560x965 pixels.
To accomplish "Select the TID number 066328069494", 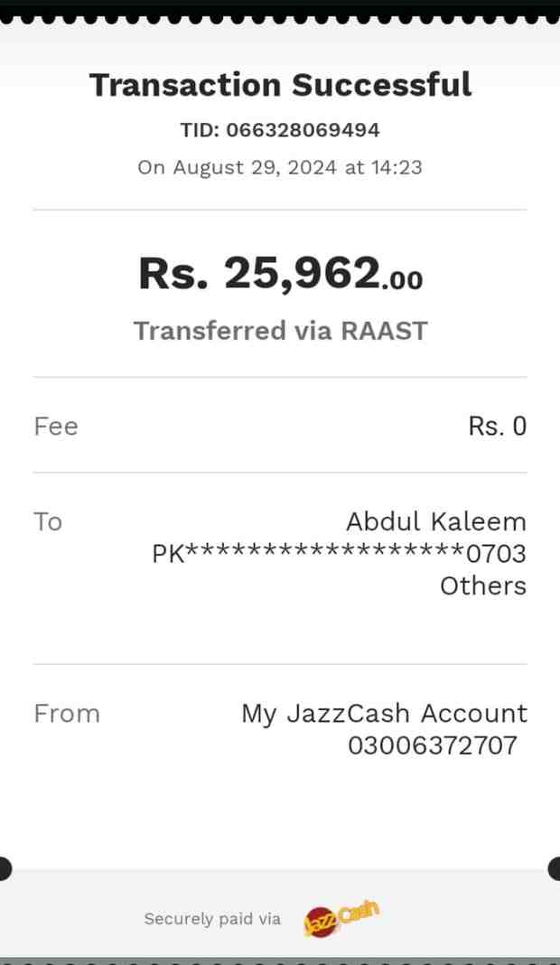I will [303, 130].
